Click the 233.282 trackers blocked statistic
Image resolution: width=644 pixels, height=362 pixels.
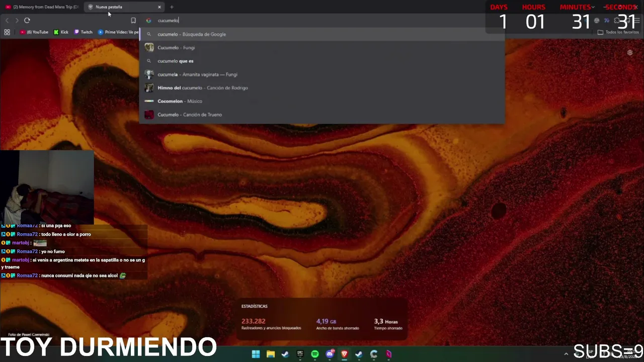(271, 324)
